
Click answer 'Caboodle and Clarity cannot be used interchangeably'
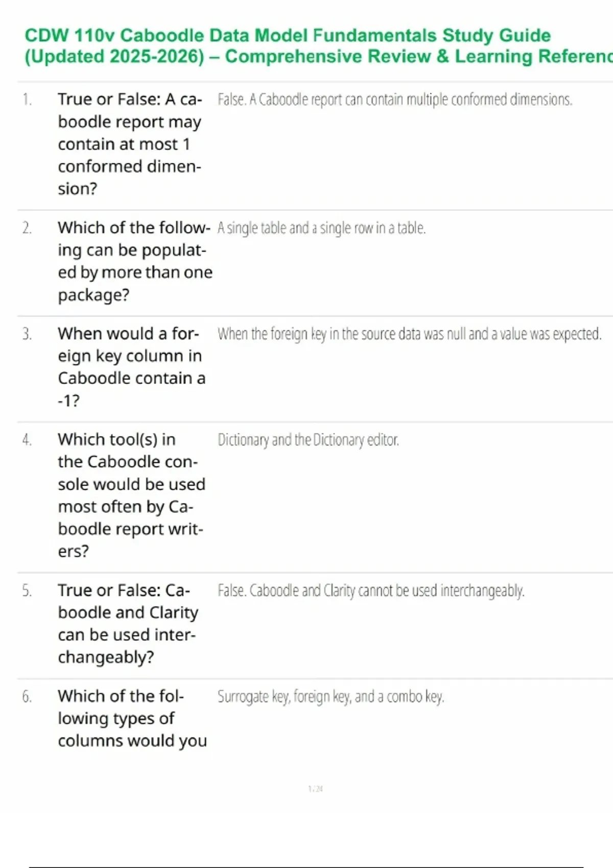[371, 591]
